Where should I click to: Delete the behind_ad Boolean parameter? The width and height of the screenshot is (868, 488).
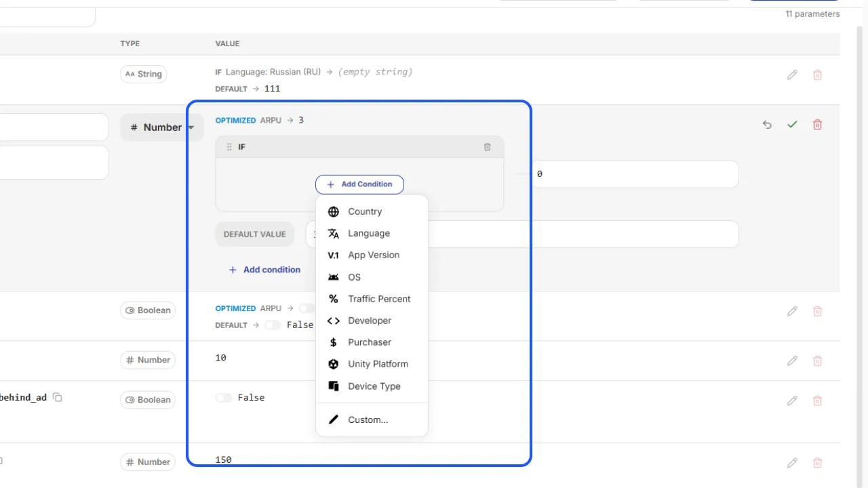818,401
